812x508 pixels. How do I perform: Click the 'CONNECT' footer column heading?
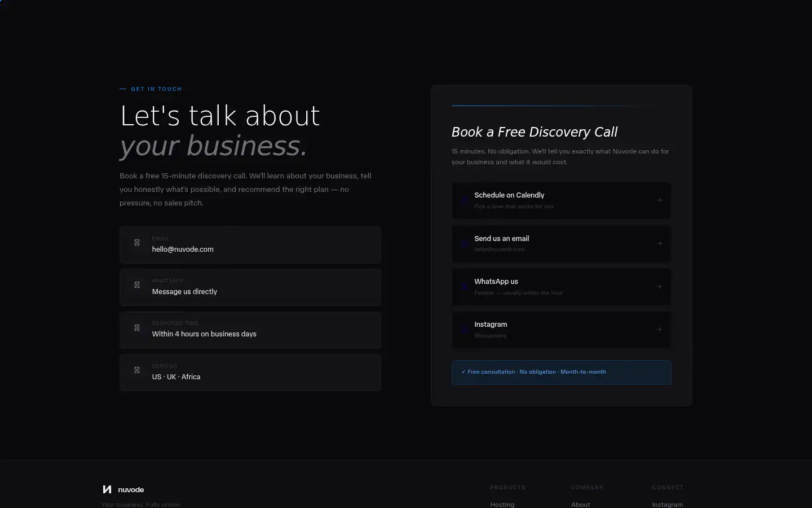pyautogui.click(x=668, y=487)
